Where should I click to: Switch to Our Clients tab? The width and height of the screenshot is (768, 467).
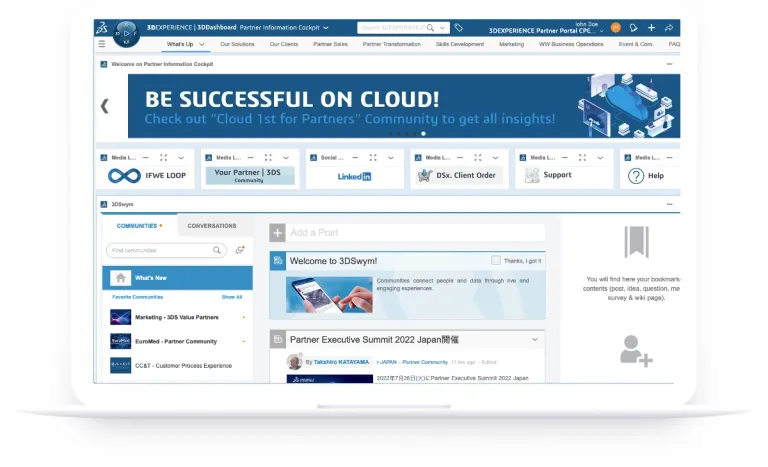click(x=284, y=44)
